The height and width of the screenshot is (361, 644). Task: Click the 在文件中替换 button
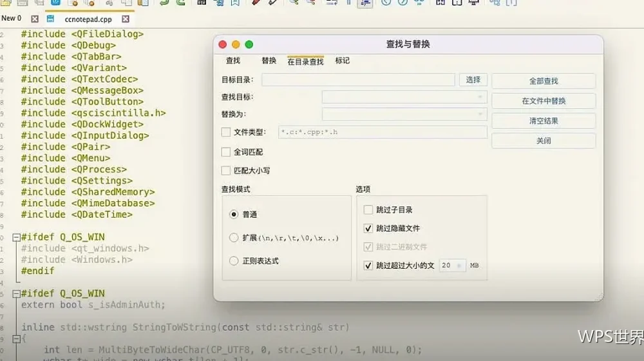click(x=544, y=101)
